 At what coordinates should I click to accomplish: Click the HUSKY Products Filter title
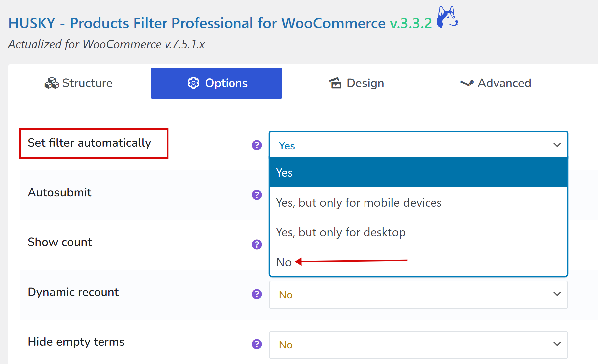pos(197,23)
